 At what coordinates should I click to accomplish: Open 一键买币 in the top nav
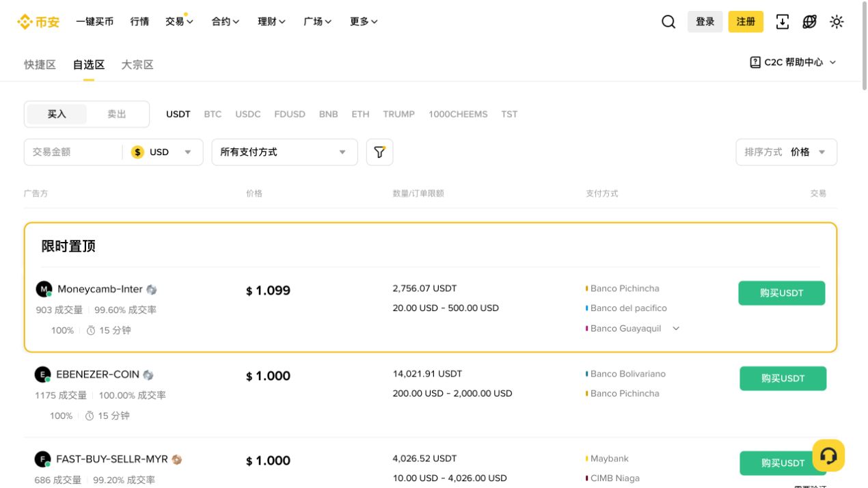(94, 22)
